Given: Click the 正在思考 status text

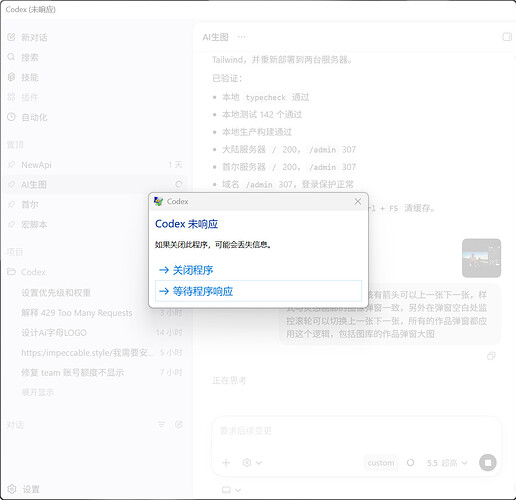Looking at the screenshot, I should point(229,380).
